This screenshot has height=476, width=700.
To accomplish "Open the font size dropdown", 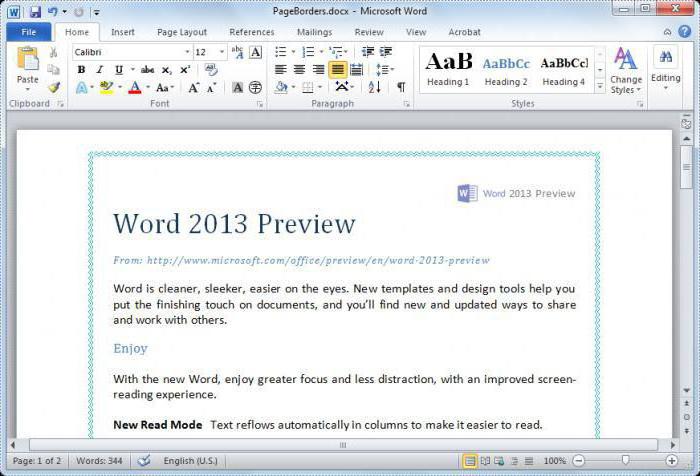I will (221, 52).
